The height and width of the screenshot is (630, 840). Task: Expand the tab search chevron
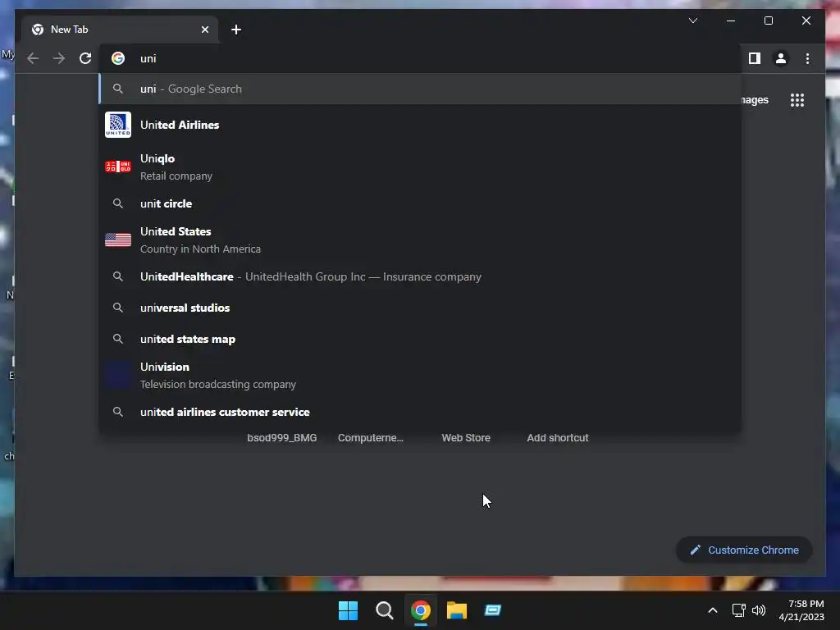tap(692, 21)
